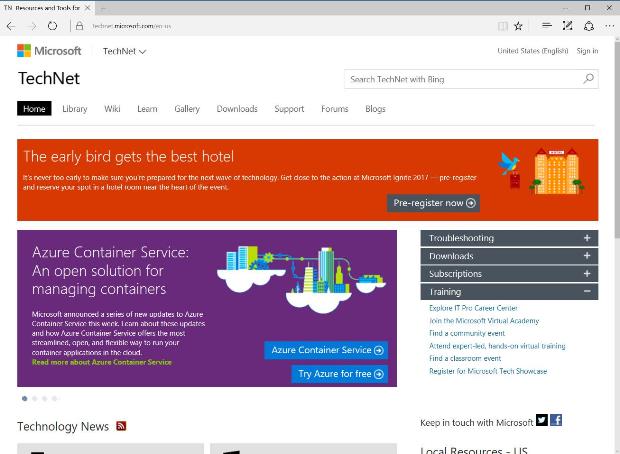Open Microsoft's Facebook page icon
This screenshot has width=620, height=454.
[556, 420]
